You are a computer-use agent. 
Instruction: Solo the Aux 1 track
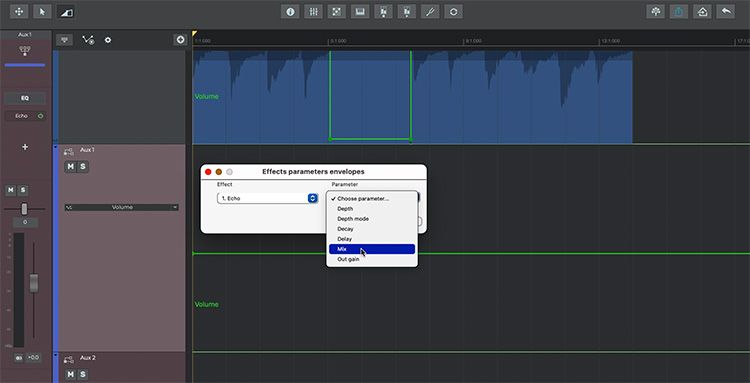(83, 166)
